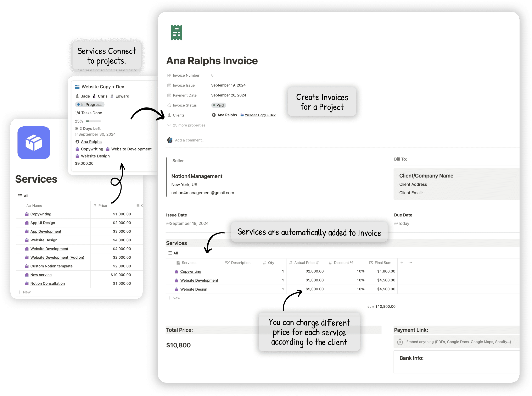Click the $1,800.00 Final Sum cell
Image resolution: width=532 pixels, height=396 pixels.
382,271
